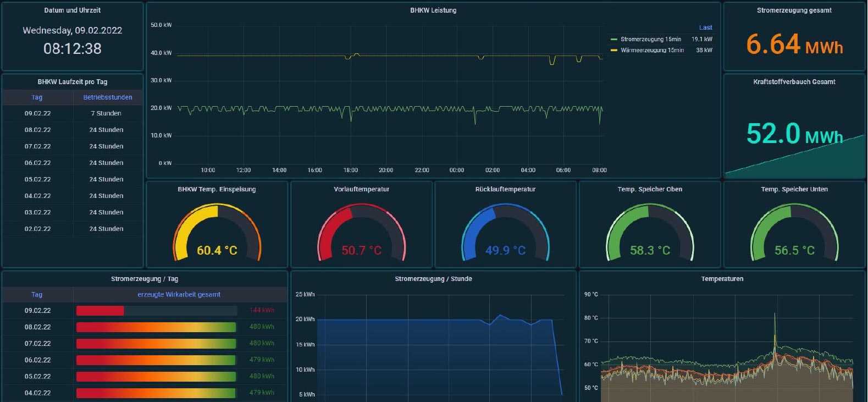
Task: Sort legend by Last column header
Action: (706, 27)
